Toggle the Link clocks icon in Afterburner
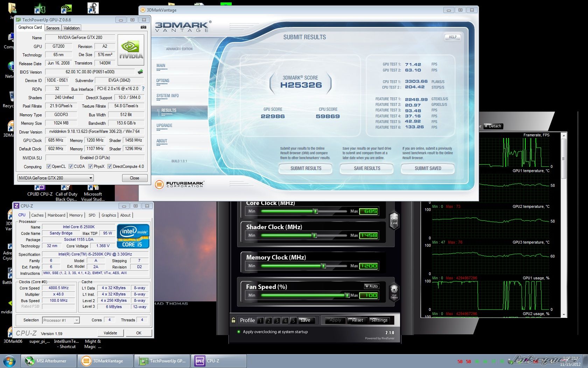Viewport: 588px width, 368px height. click(394, 220)
